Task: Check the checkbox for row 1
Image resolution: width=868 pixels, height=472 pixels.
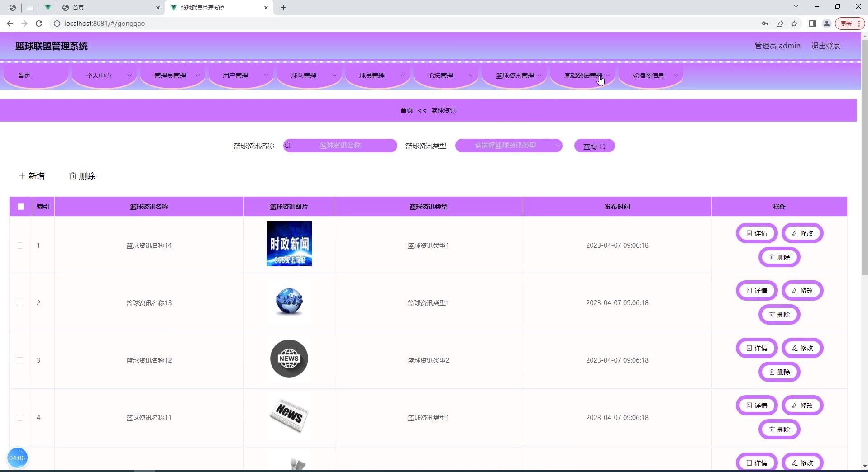Action: pyautogui.click(x=20, y=245)
